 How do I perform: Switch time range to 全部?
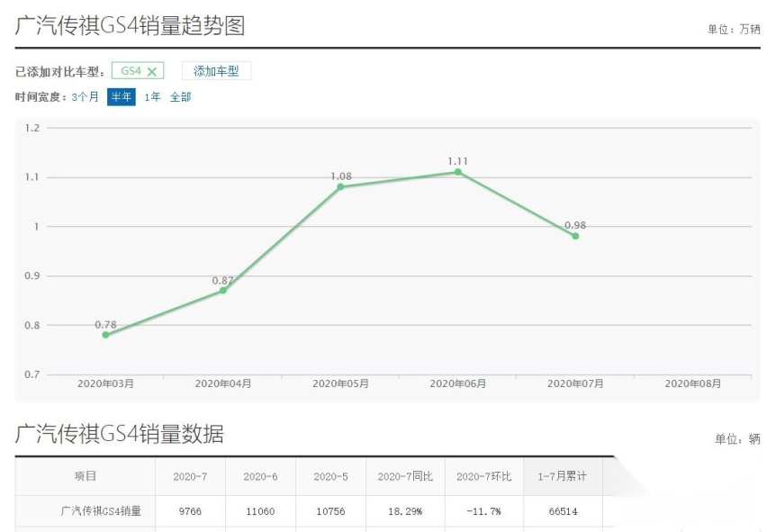(180, 97)
